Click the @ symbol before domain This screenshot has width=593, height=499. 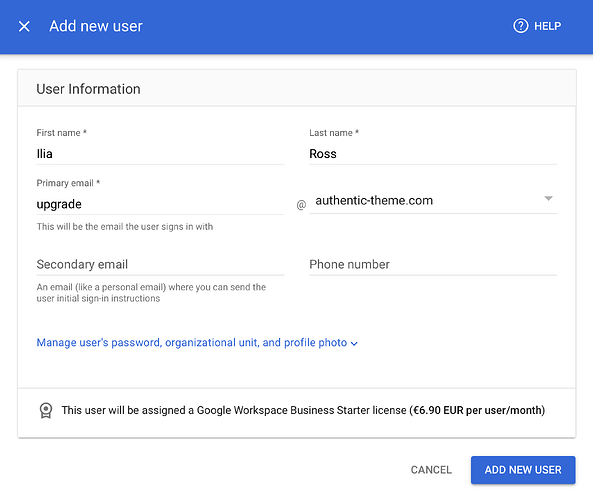point(301,205)
